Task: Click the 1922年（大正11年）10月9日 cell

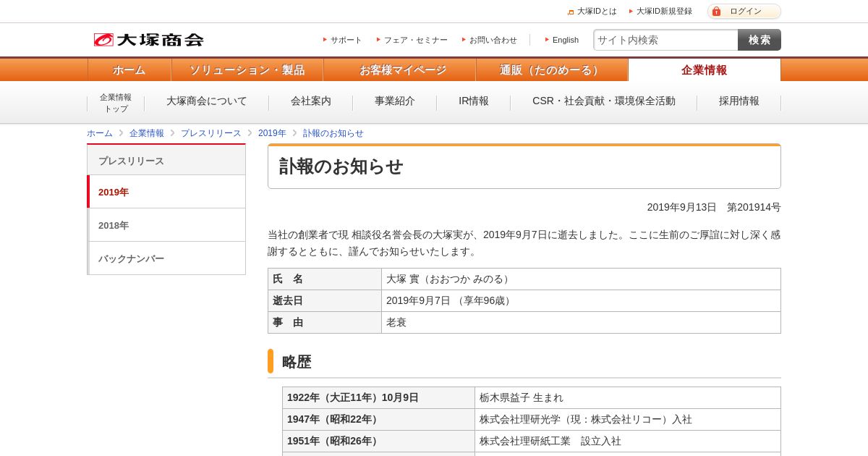Action: 378,398
